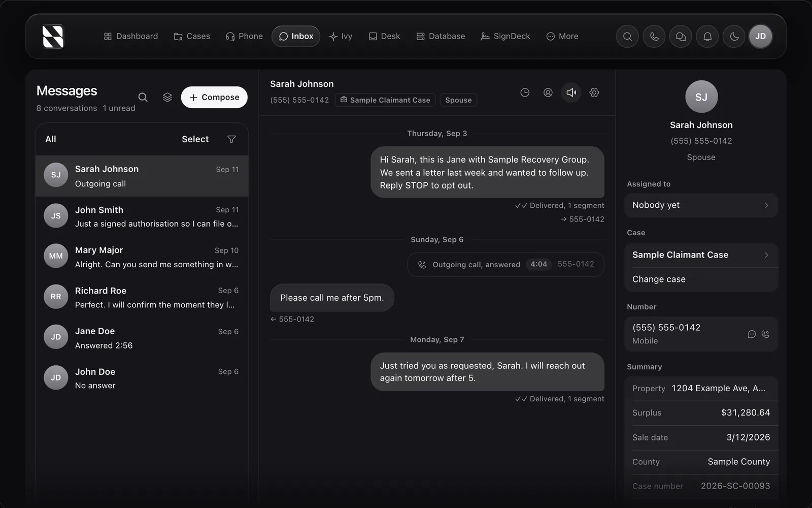Toggle dark mode moon icon

[x=734, y=37]
